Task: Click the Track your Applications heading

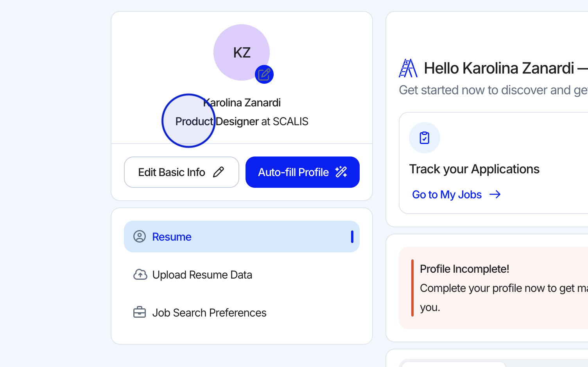Action: point(474,169)
